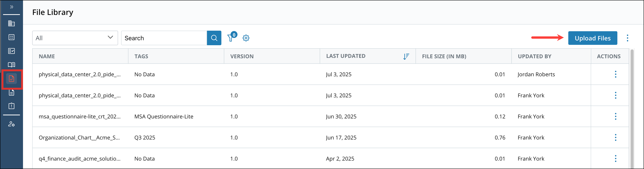Open the table settings gear icon
644x169 pixels.
coord(246,38)
